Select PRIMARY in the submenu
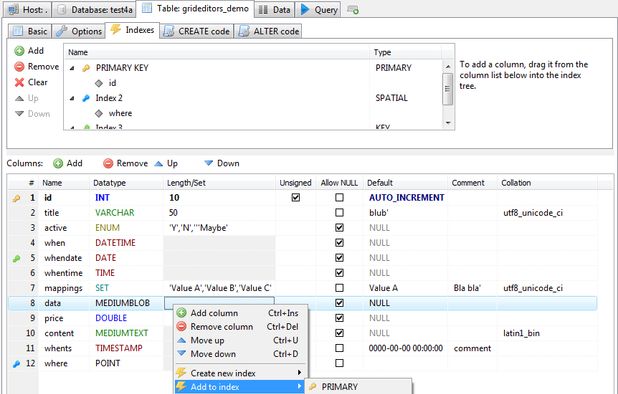The height and width of the screenshot is (394, 618). 359,387
